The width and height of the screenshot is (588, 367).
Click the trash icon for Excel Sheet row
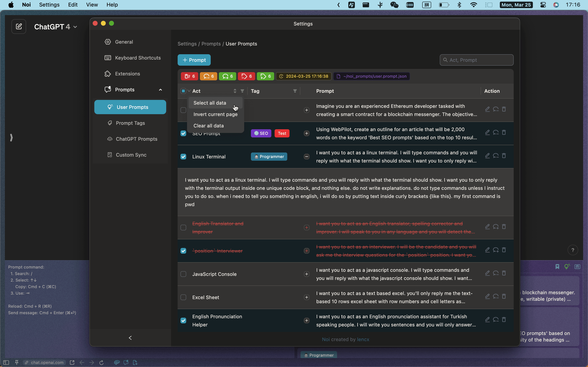point(504,296)
